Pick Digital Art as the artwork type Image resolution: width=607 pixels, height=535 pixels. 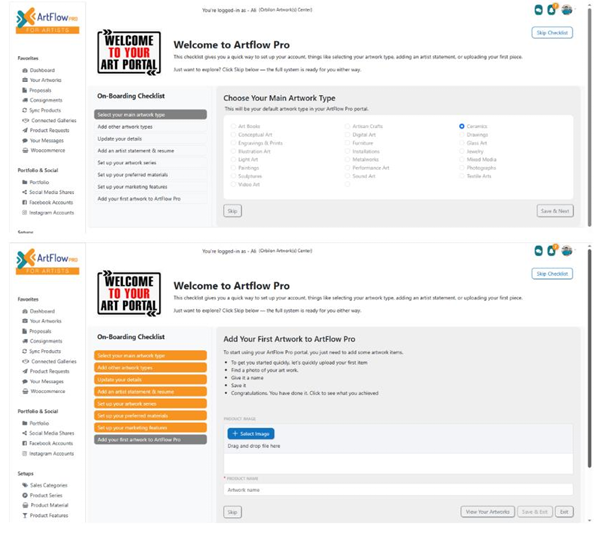[347, 134]
